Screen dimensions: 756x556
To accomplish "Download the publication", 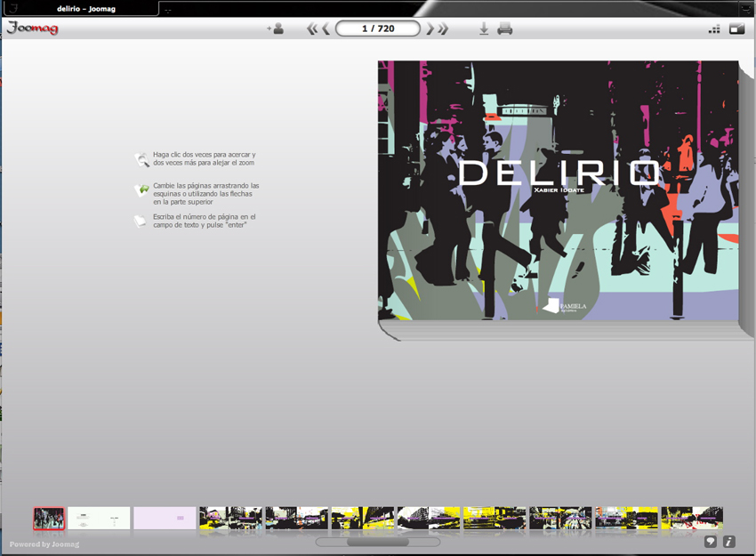I will [x=484, y=29].
